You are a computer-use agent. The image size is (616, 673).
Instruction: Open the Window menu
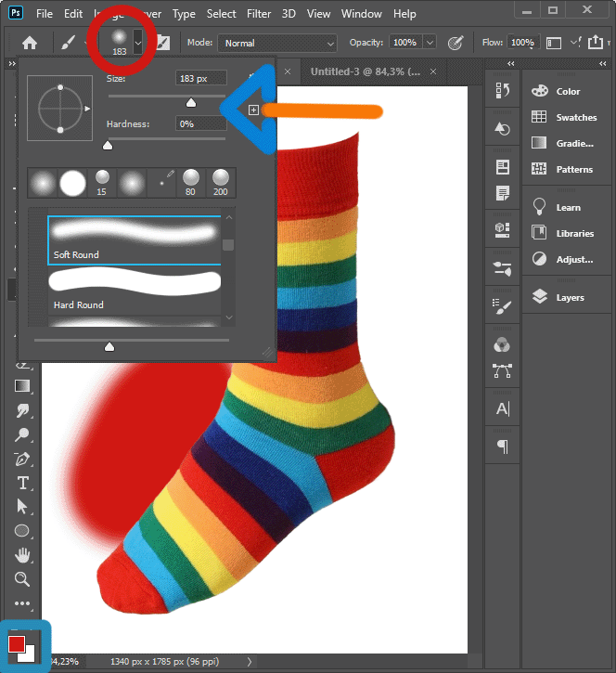coord(361,14)
